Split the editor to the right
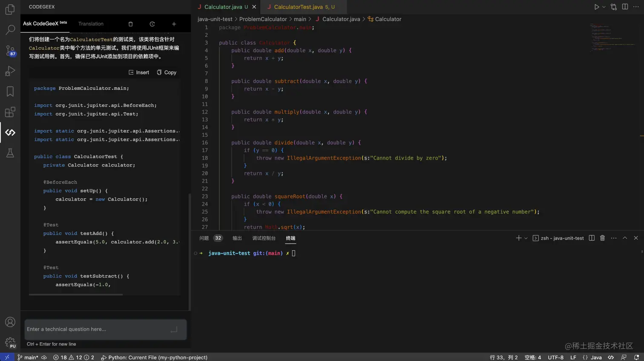This screenshot has width=644, height=361. pyautogui.click(x=625, y=7)
